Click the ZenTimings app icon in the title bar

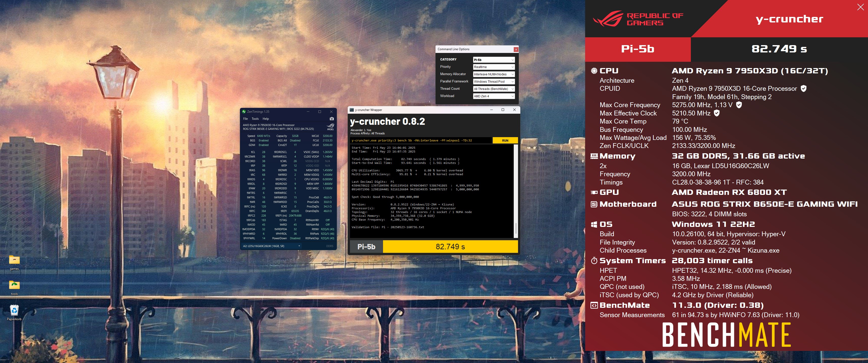(244, 111)
